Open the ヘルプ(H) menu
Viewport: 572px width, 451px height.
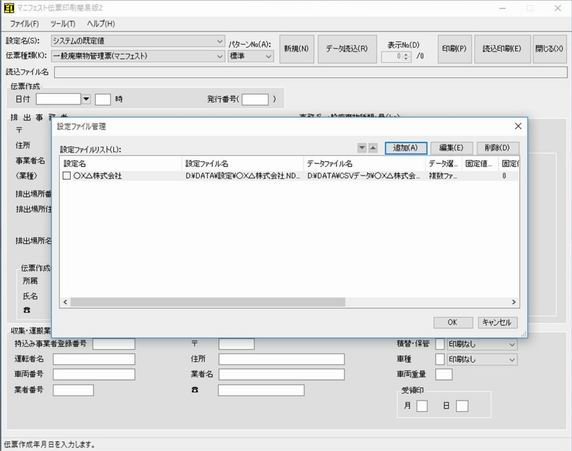click(101, 24)
